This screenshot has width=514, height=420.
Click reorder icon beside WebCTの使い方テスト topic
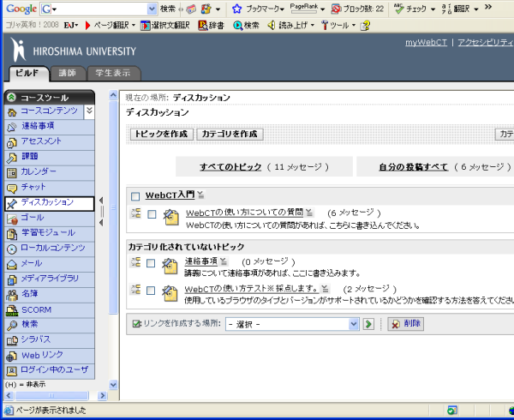(135, 289)
